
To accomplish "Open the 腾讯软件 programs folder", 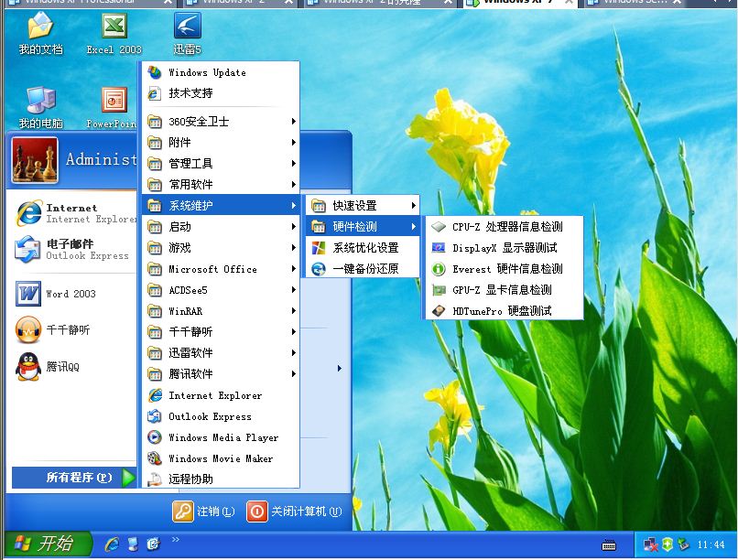I will pyautogui.click(x=221, y=374).
